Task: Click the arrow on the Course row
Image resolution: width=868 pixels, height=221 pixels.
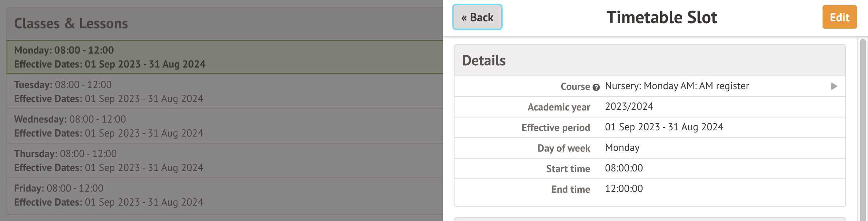Action: click(x=834, y=86)
